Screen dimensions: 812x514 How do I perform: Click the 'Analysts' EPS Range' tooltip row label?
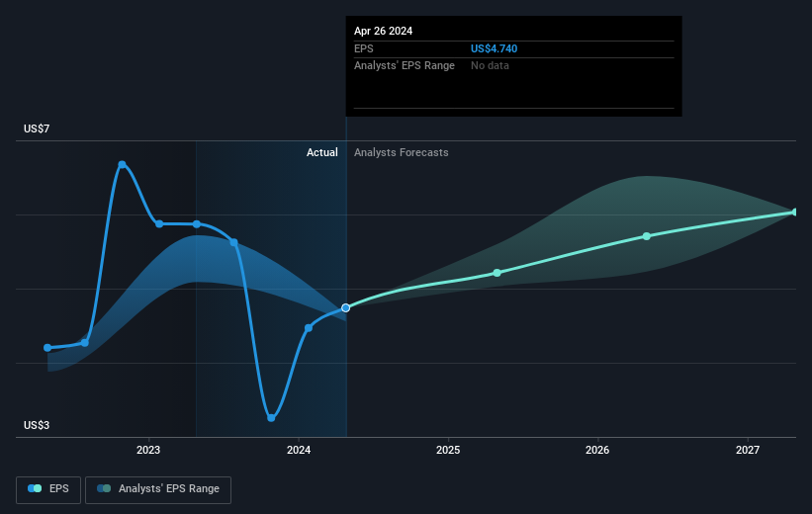point(405,66)
